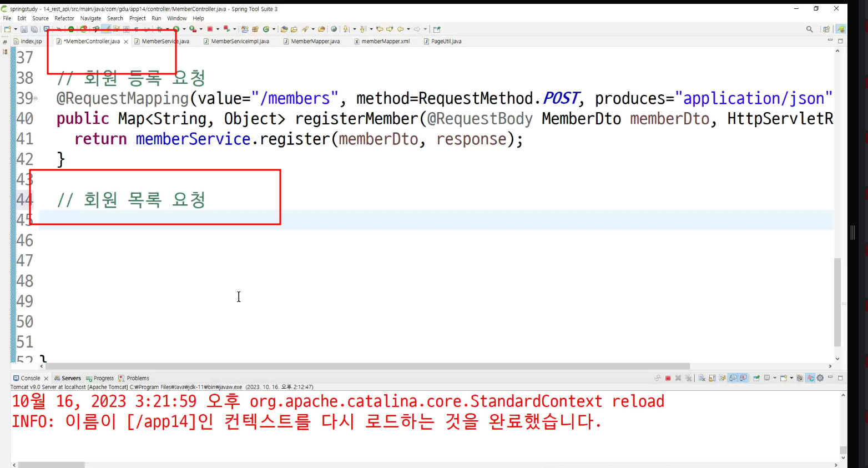Select the Problems view tab
Image resolution: width=868 pixels, height=468 pixels.
(134, 378)
